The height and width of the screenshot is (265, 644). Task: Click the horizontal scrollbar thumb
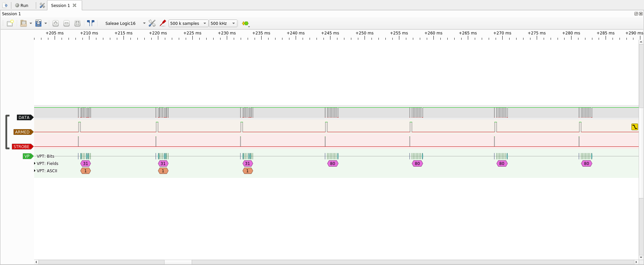pos(178,262)
